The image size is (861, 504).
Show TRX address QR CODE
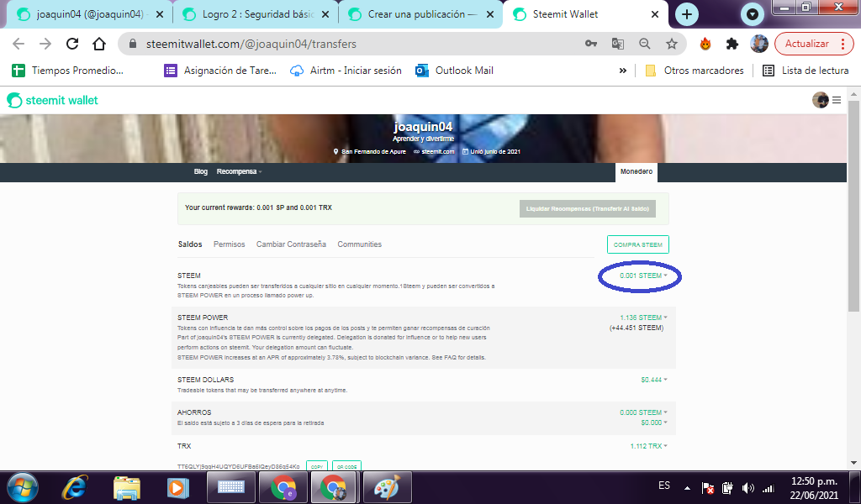[x=346, y=466]
